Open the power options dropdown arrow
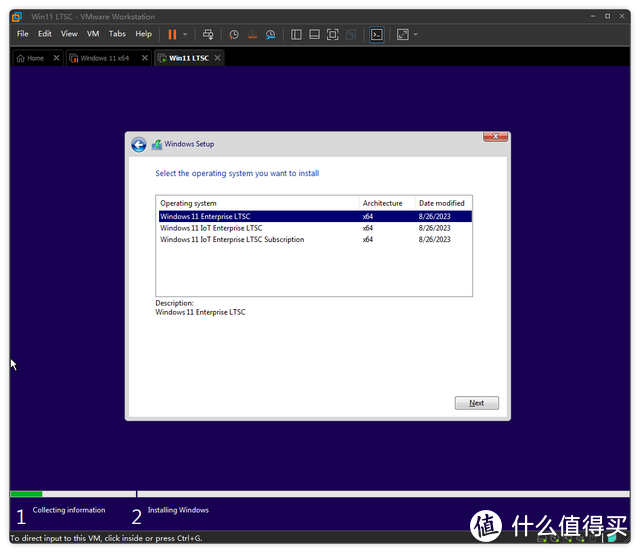Image resolution: width=640 pixels, height=553 pixels. 185,34
